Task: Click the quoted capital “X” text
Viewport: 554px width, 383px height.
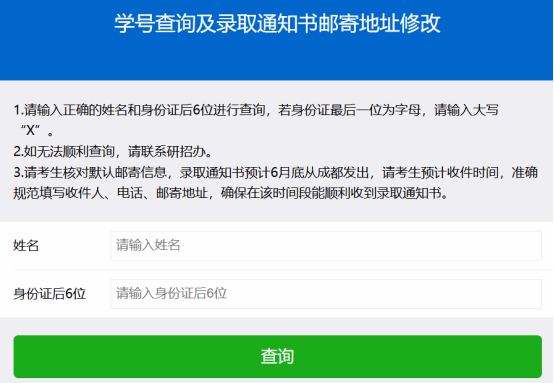Action: tap(30, 131)
